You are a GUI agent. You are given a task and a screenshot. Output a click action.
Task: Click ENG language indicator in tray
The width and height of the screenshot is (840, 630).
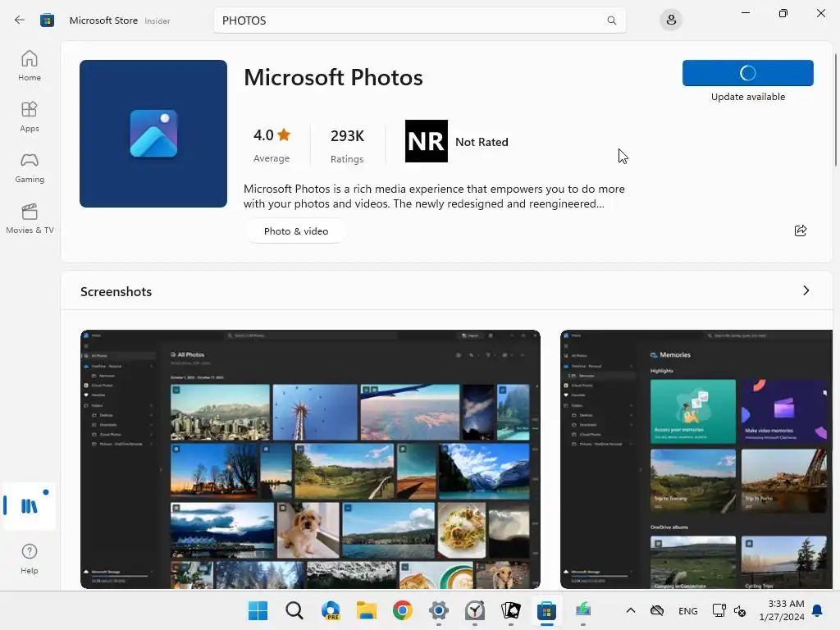(688, 610)
